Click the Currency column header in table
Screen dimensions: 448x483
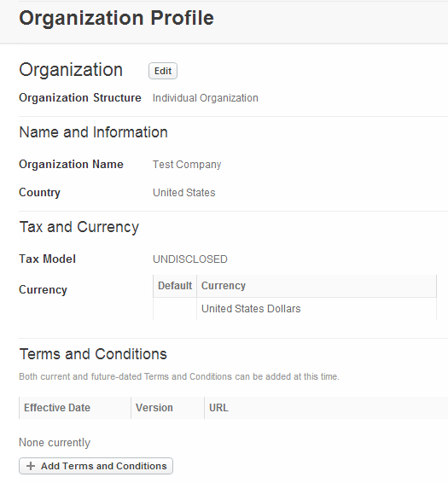pyautogui.click(x=317, y=286)
